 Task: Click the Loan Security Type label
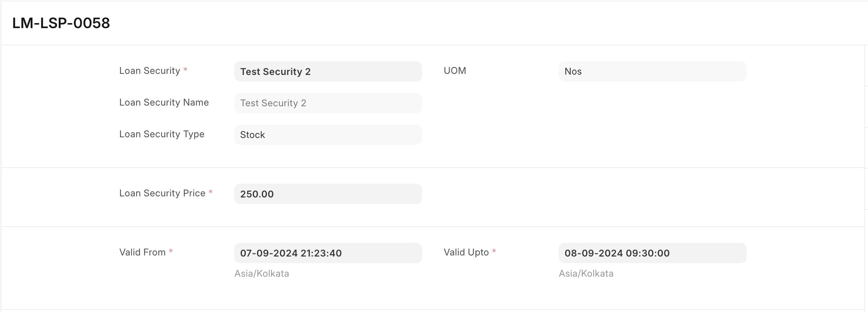click(x=162, y=134)
